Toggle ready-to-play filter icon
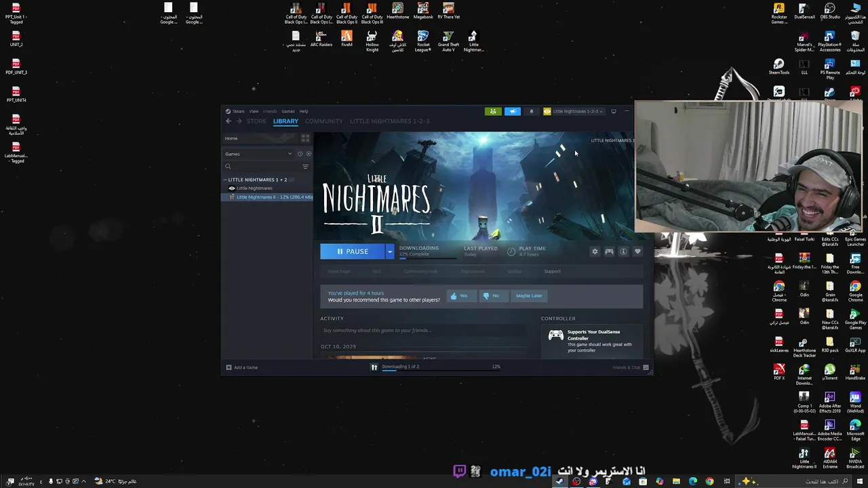Screen dimensions: 868x488 [309, 154]
